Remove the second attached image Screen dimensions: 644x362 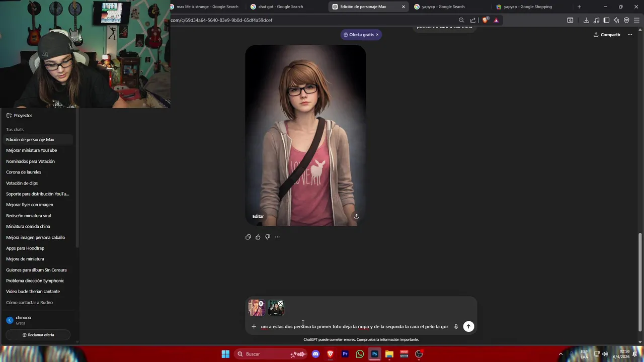(x=280, y=304)
